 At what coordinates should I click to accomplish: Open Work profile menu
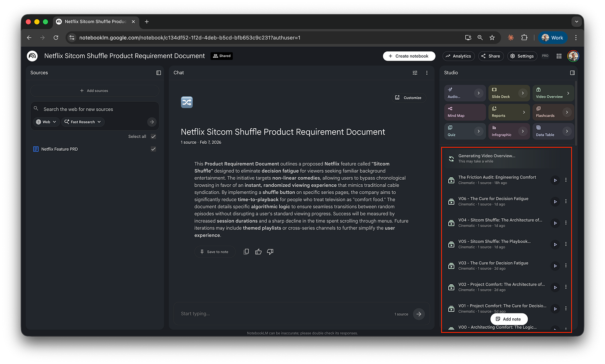[x=553, y=38]
